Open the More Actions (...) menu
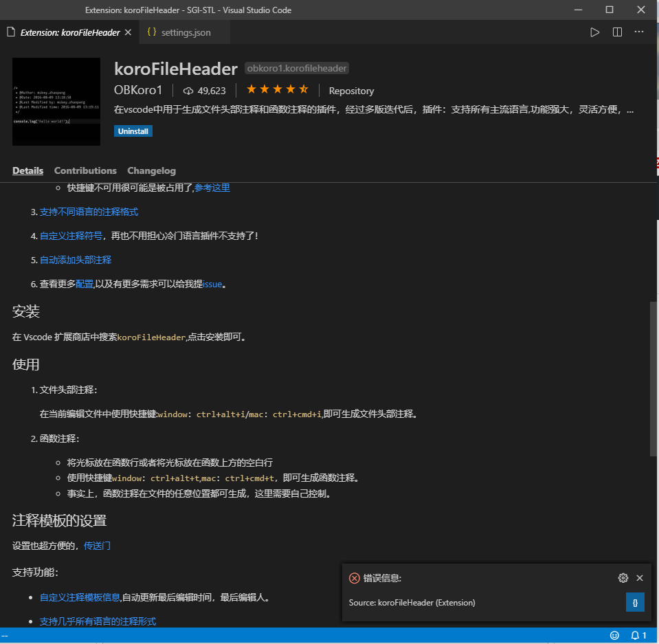This screenshot has width=659, height=644. (x=638, y=32)
